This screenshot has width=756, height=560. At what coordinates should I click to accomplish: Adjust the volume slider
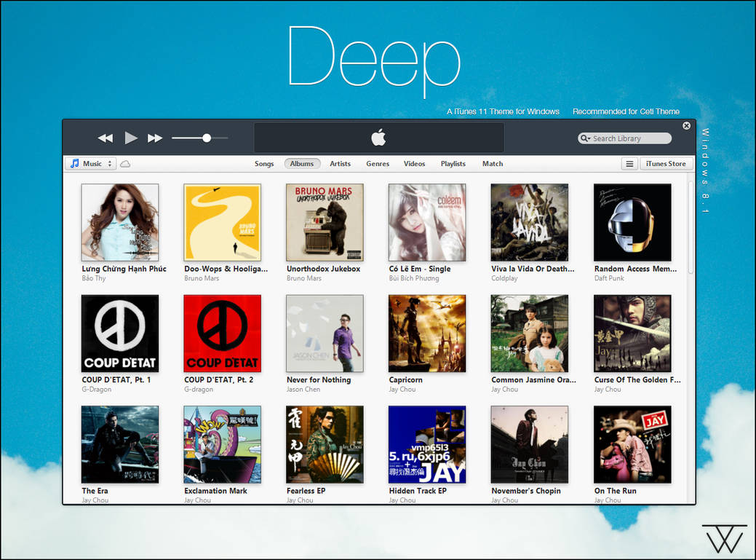pos(206,137)
